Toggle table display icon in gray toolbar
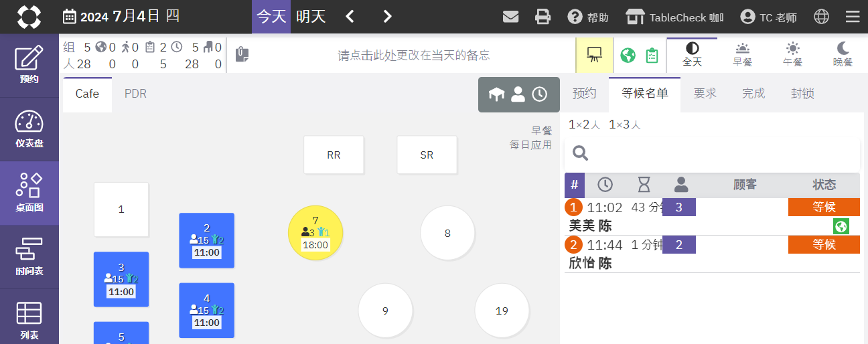 496,94
